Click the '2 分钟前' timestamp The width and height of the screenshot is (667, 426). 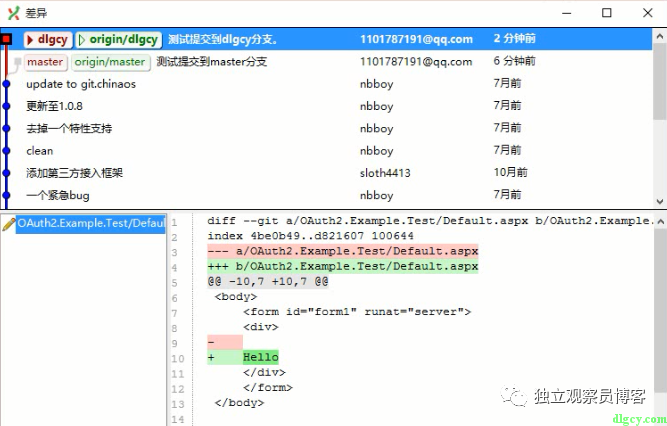click(x=514, y=38)
